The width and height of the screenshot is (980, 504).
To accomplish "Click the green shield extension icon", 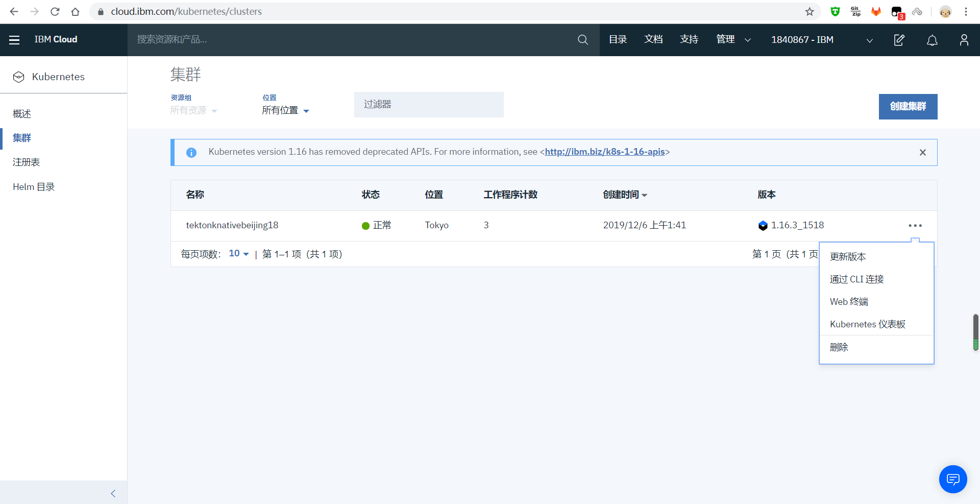I will [x=835, y=11].
